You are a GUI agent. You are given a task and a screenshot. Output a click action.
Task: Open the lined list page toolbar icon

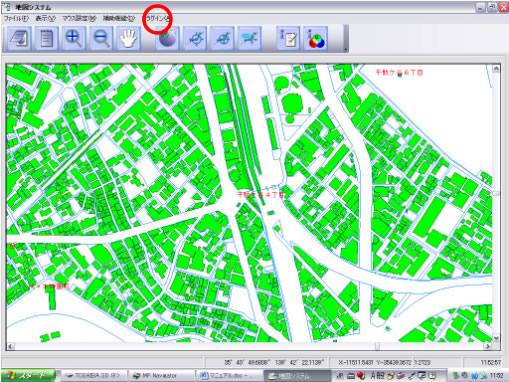click(46, 38)
